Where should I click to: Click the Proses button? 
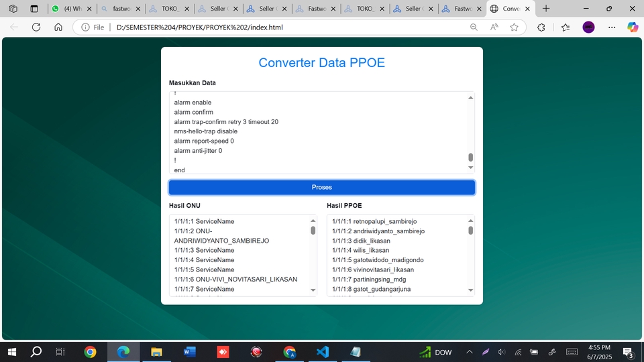[x=321, y=187]
